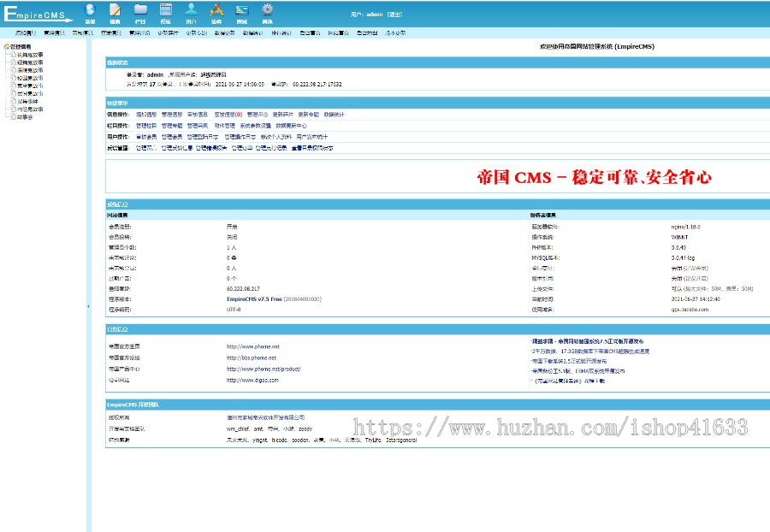Viewport: 770px width, 532px height.
Task: Select 灵异事件 in the column tree
Action: point(27,102)
